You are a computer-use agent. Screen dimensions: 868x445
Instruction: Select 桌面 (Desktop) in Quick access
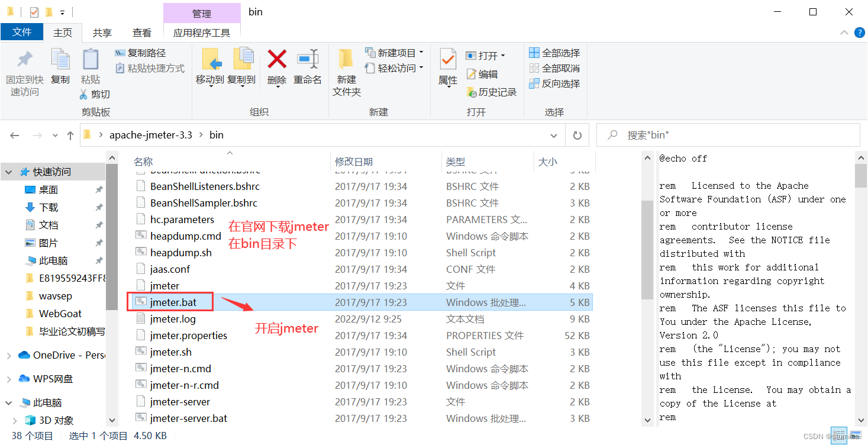pos(49,190)
